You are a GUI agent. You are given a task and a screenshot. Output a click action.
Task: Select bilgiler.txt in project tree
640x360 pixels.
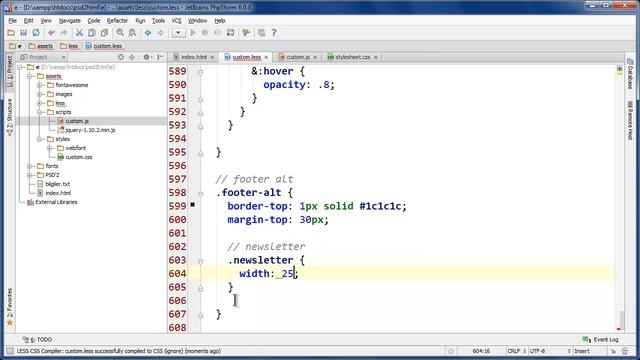(x=58, y=184)
